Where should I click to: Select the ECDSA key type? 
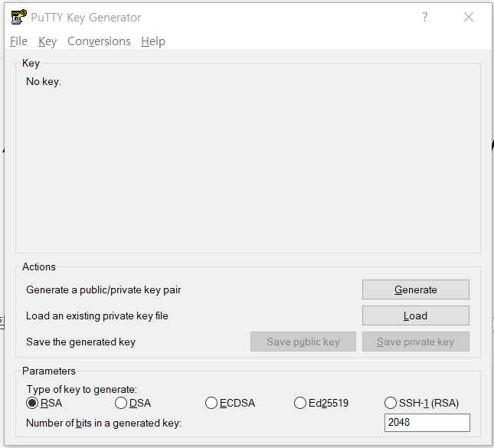(x=230, y=403)
